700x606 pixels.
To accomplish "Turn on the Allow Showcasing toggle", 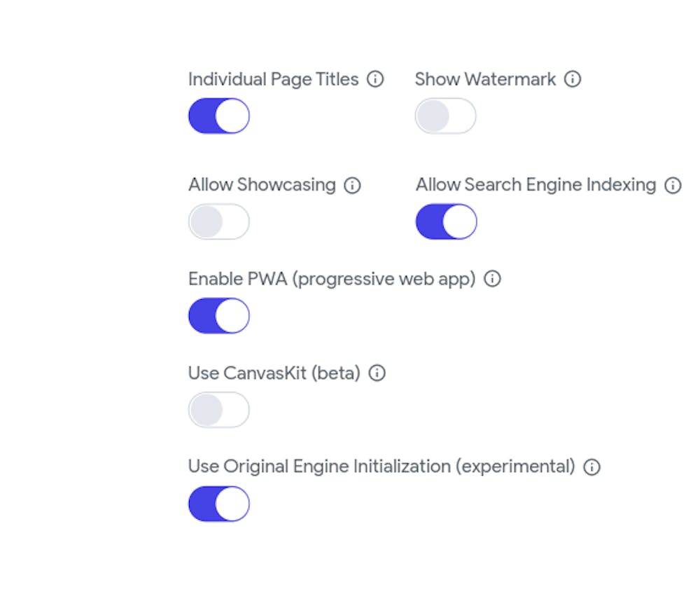I will tap(219, 222).
